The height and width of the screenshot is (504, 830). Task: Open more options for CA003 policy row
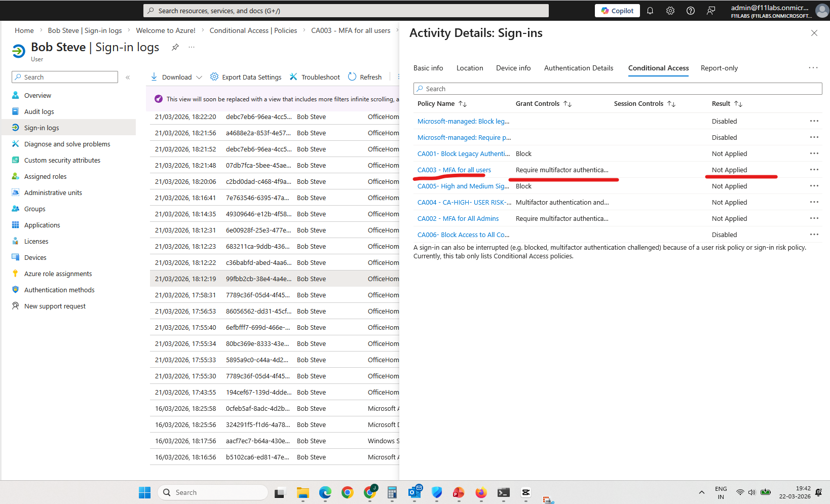pyautogui.click(x=814, y=170)
